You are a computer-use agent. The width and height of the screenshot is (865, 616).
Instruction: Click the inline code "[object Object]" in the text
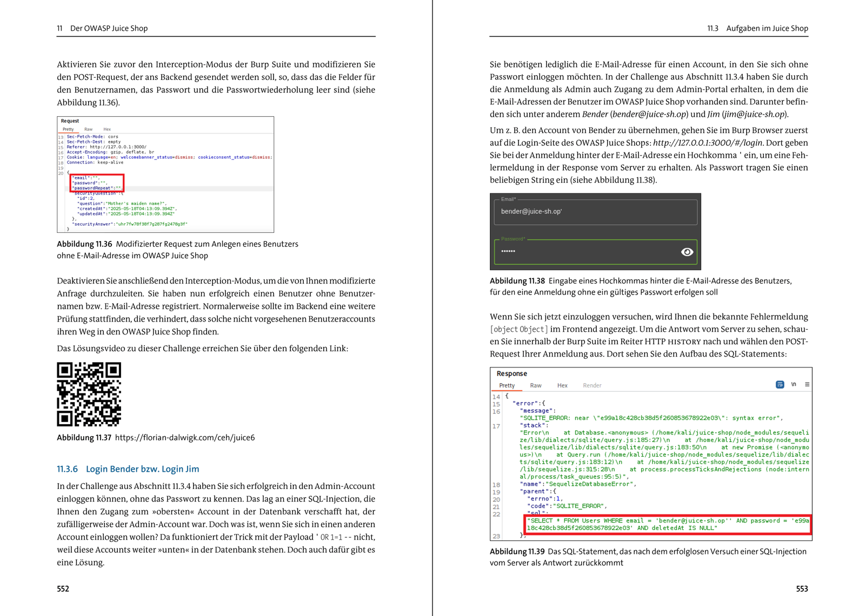[519, 330]
